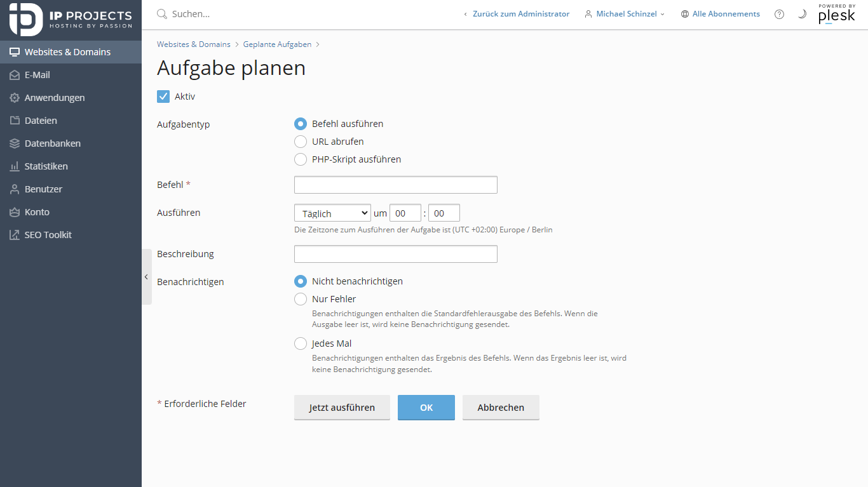
Task: Click the Datenbanken stack icon
Action: [x=15, y=143]
